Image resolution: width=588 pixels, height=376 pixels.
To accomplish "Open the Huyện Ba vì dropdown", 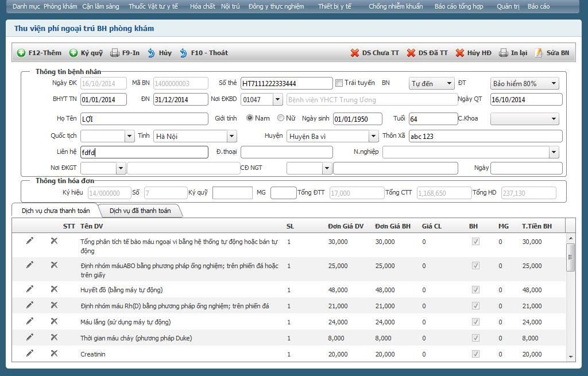I will coord(373,137).
